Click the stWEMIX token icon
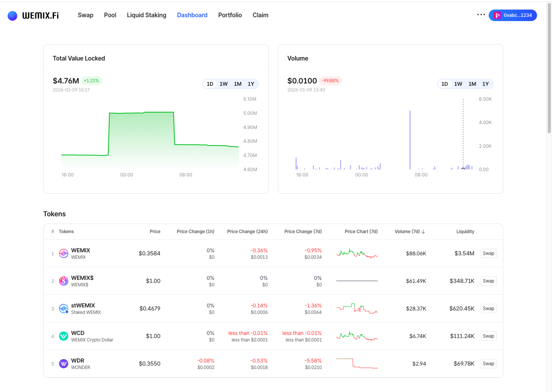Image resolution: width=552 pixels, height=392 pixels. 64,309
